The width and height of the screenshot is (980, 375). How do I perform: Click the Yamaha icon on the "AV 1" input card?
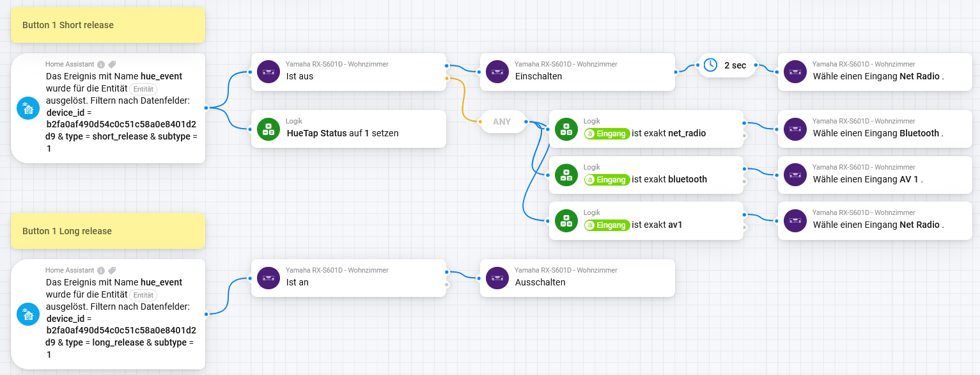[x=795, y=175]
